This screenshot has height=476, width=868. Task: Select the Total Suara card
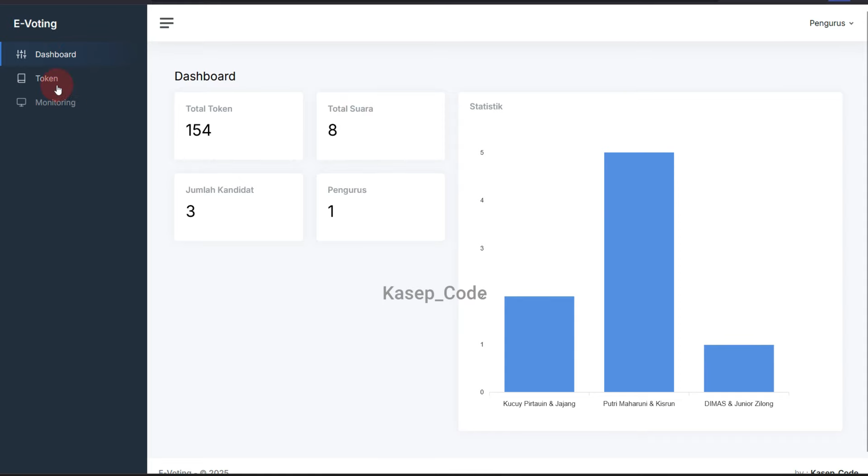point(380,126)
